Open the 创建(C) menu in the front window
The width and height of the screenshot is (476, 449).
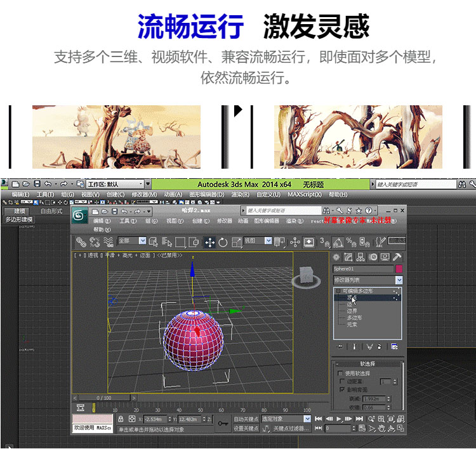tap(201, 221)
